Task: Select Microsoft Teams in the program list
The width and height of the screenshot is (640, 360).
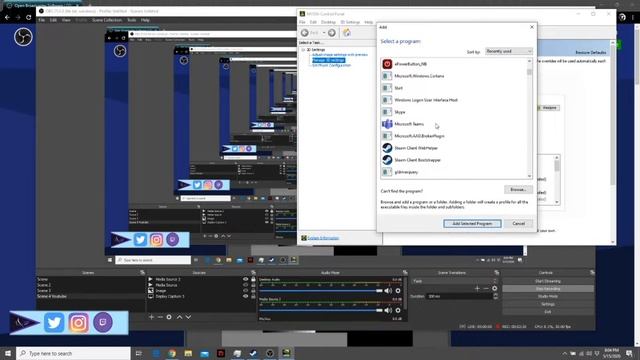Action: (x=455, y=124)
